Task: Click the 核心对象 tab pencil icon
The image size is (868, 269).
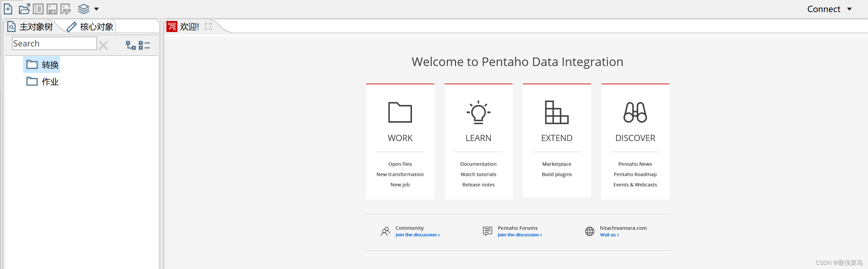Action: (71, 26)
